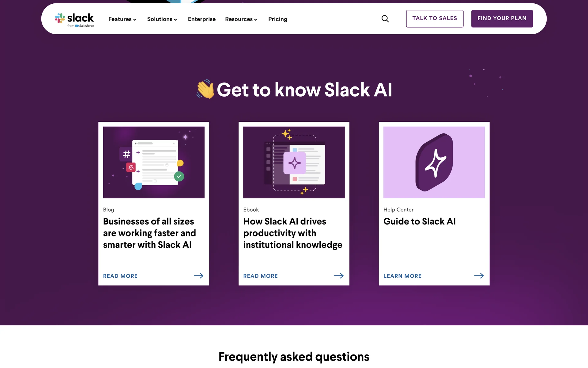The image size is (588, 368).
Task: Expand the Solutions dropdown menu
Action: [x=162, y=19]
